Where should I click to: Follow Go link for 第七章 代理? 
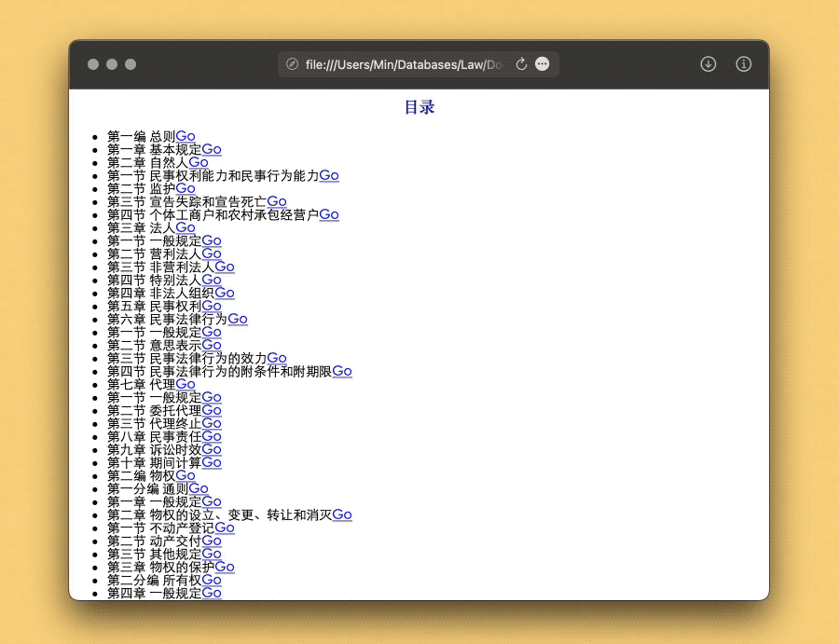pos(186,384)
